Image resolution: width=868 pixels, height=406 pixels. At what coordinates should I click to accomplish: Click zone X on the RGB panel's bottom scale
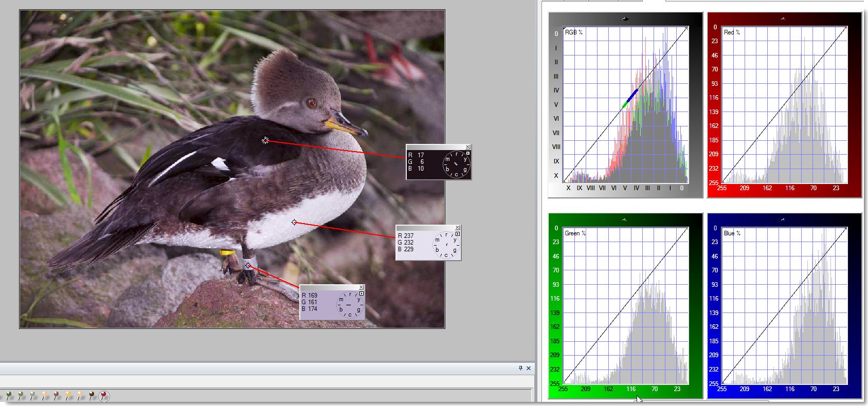pyautogui.click(x=568, y=188)
